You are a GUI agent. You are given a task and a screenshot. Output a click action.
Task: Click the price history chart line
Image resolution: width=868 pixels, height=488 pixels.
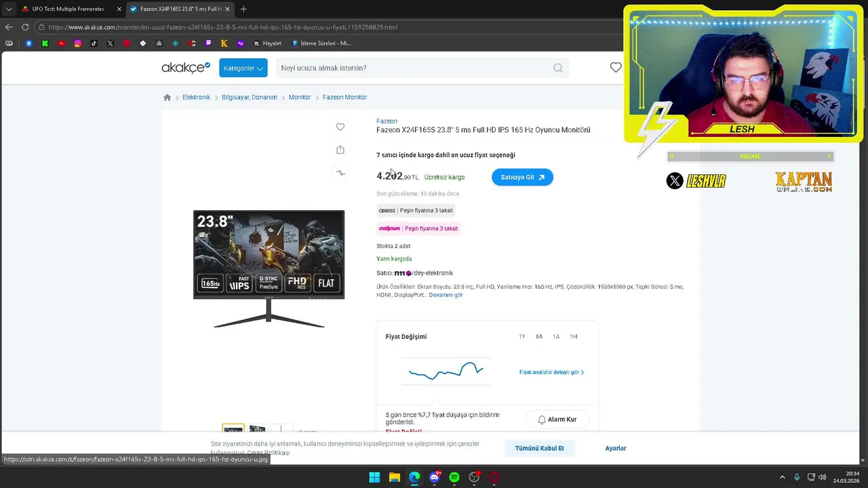coord(446,371)
